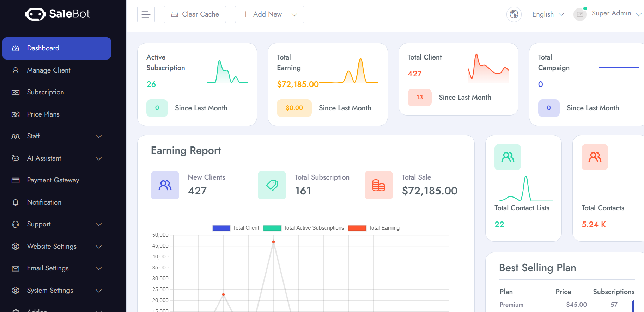Click the Premium subscriptions count 57

(614, 305)
